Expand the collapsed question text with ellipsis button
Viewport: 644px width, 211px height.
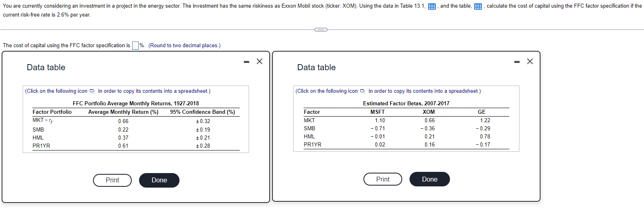pos(321,29)
